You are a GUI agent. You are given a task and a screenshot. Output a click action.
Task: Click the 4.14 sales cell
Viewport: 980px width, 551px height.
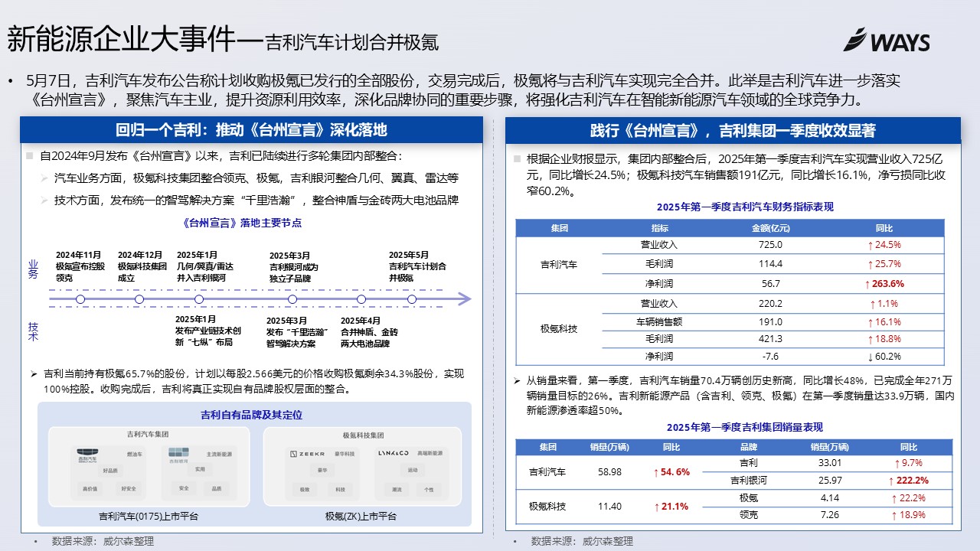point(830,497)
